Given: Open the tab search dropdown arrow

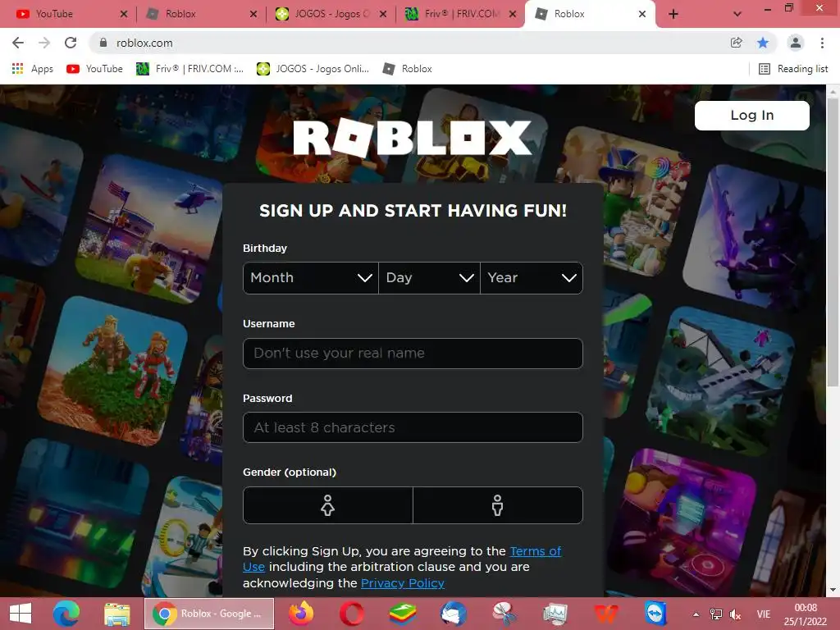Looking at the screenshot, I should (x=737, y=14).
